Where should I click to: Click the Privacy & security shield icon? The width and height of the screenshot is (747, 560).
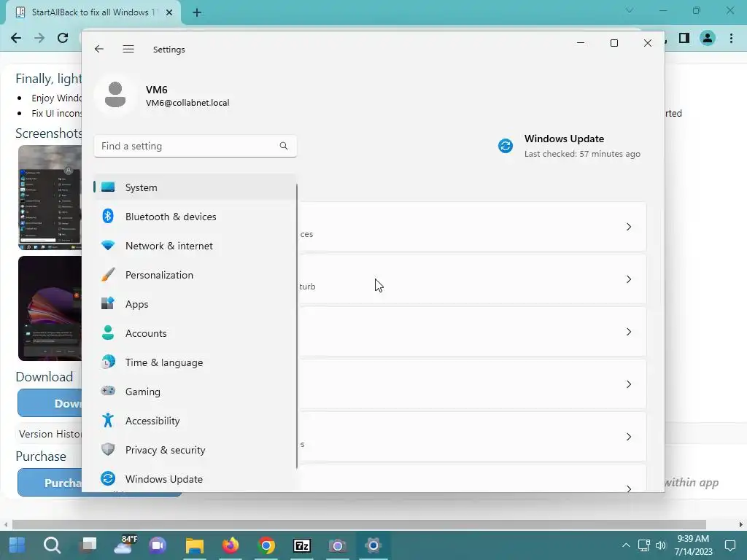click(108, 449)
